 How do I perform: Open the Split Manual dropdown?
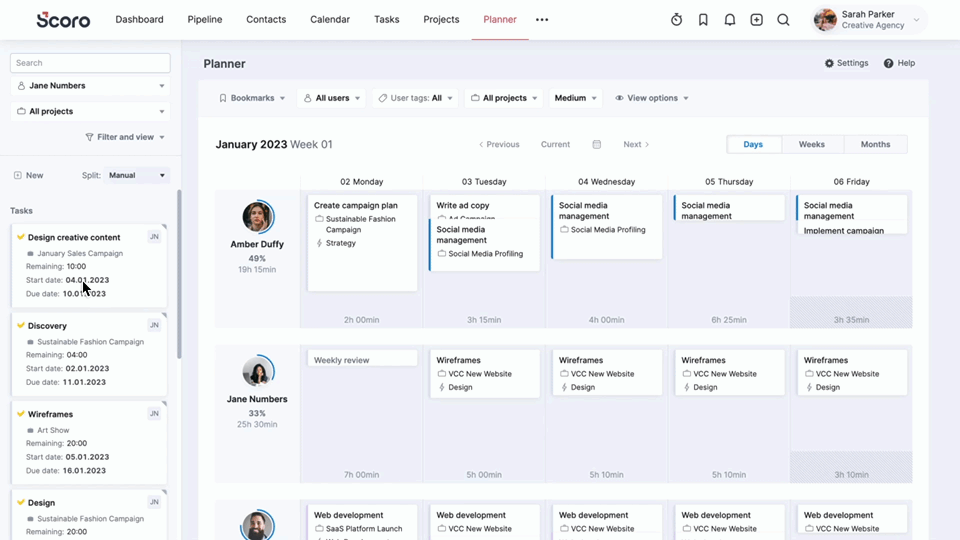tap(137, 175)
